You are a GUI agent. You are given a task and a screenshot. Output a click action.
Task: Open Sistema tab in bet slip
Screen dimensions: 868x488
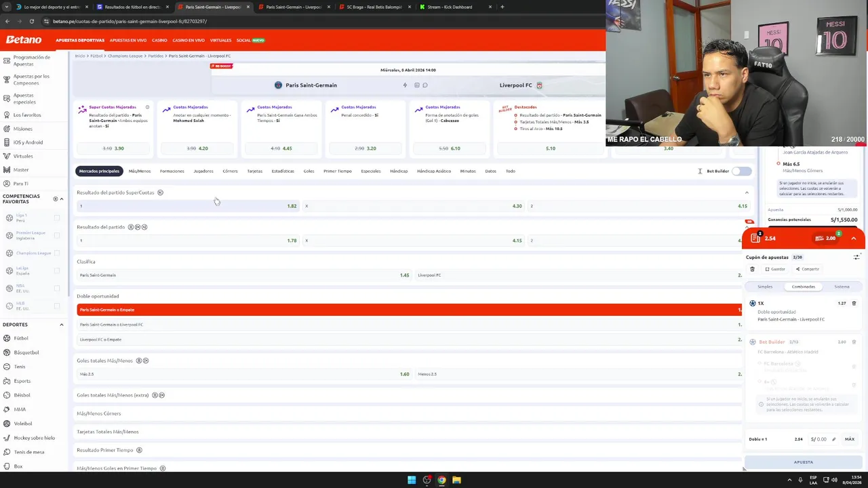[842, 287]
